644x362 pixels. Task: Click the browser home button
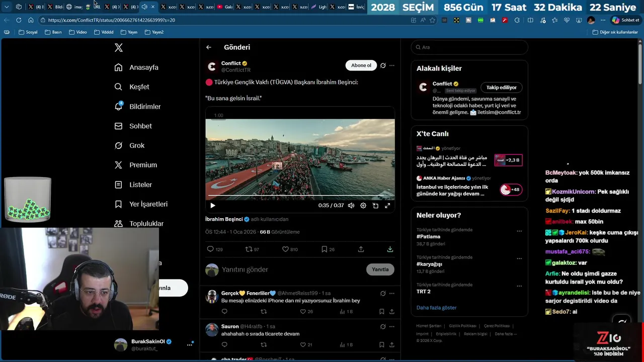tap(31, 20)
